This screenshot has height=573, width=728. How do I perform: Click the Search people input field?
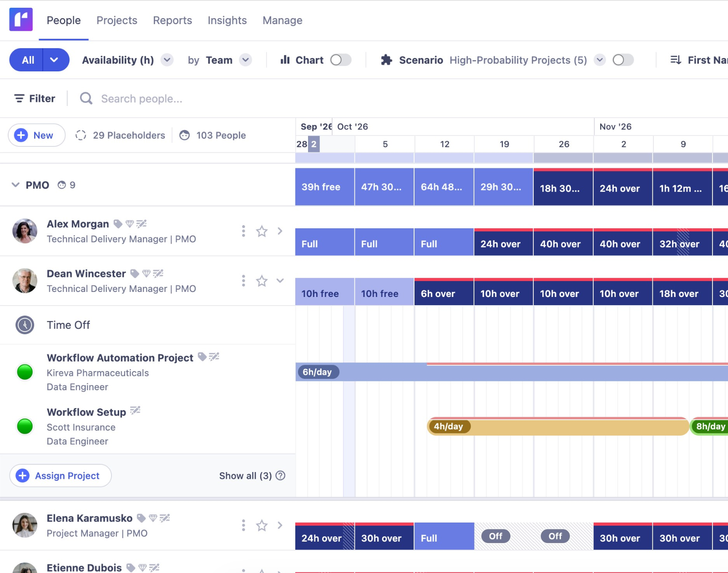(x=142, y=99)
